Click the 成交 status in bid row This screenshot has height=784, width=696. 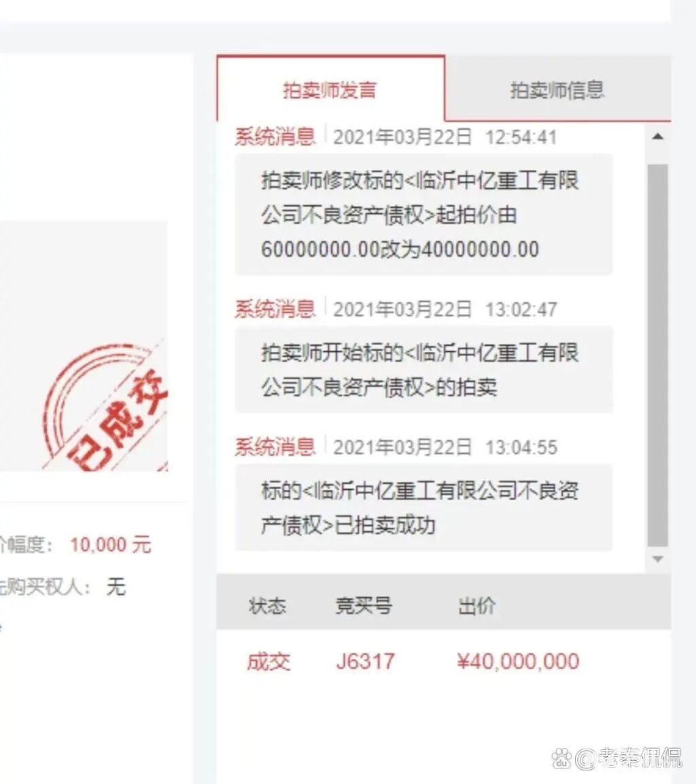(268, 662)
